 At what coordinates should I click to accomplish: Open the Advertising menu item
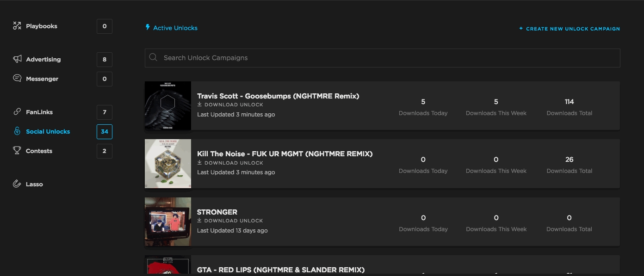(43, 59)
